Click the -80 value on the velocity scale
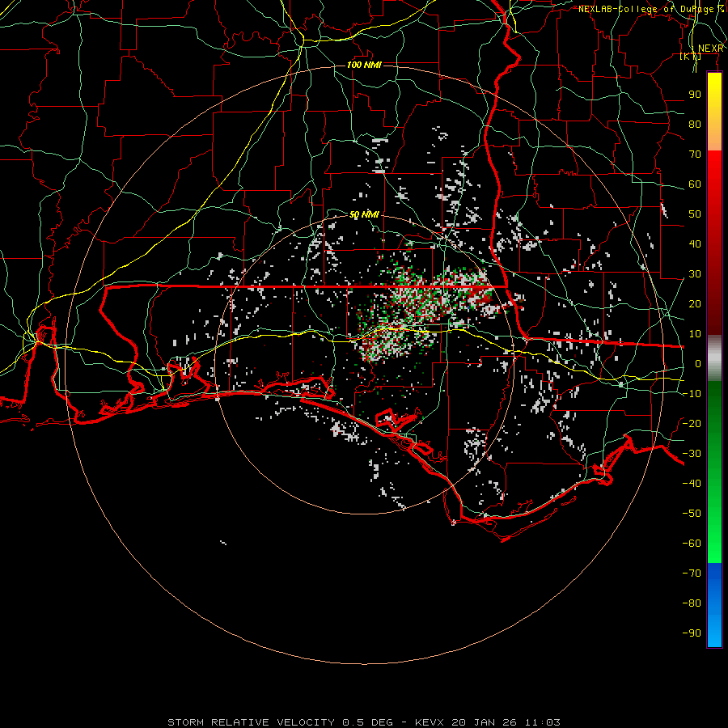This screenshot has width=728, height=728. tap(692, 603)
